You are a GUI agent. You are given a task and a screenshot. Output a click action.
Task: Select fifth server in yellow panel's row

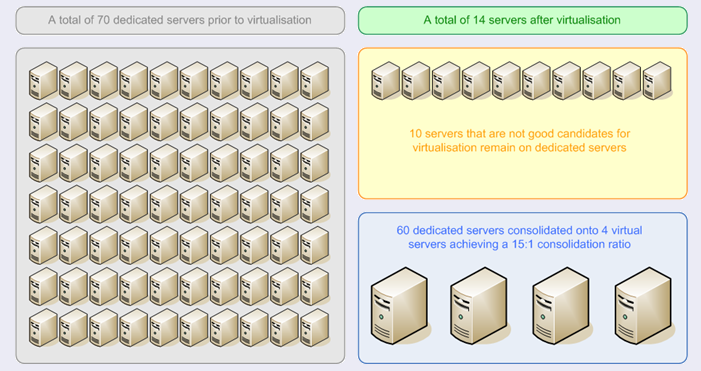(x=507, y=80)
